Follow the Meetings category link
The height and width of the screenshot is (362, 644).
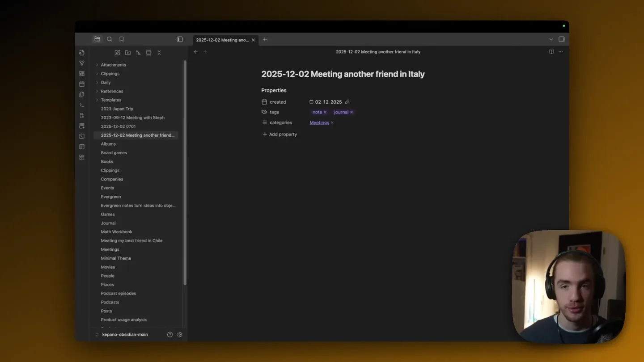(x=319, y=122)
